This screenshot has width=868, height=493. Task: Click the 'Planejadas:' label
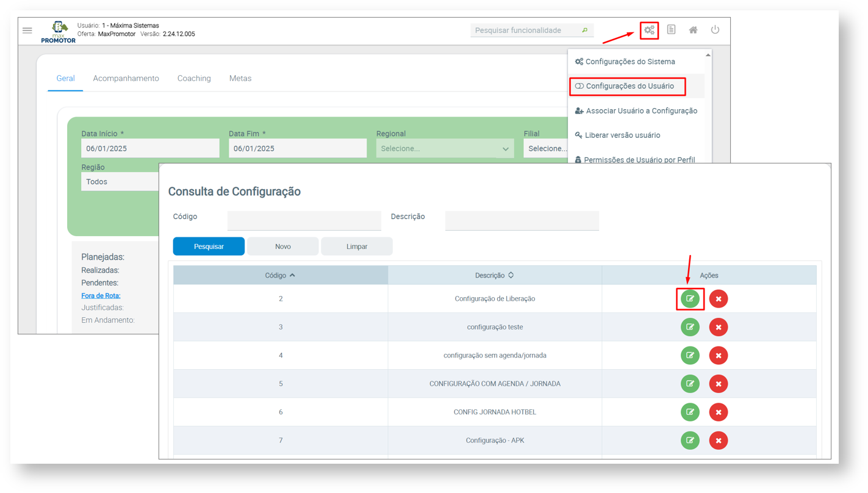(102, 257)
